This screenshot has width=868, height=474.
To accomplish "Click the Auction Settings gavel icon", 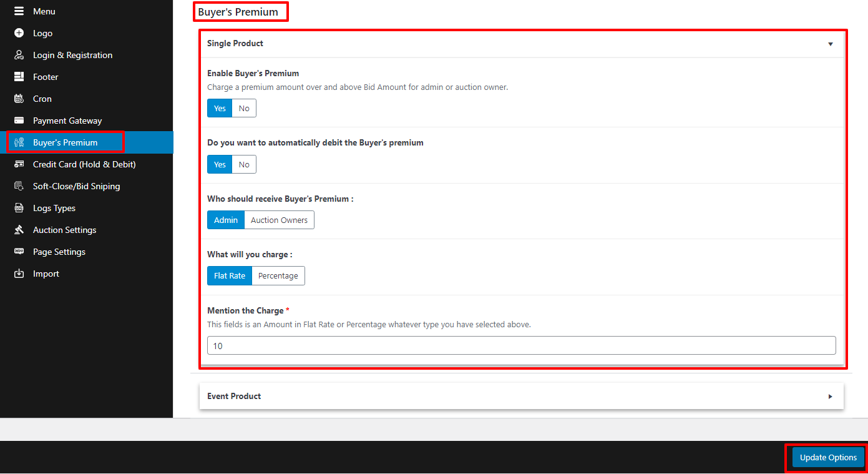I will click(x=19, y=230).
